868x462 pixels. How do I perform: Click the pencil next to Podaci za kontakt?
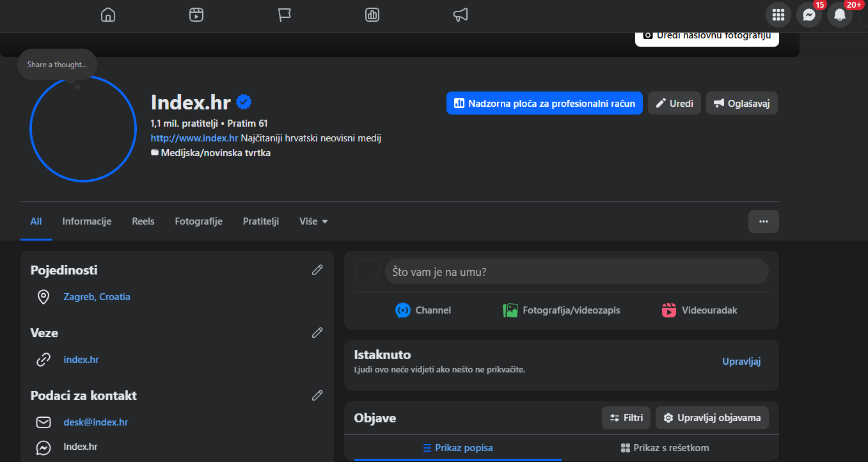(x=317, y=395)
